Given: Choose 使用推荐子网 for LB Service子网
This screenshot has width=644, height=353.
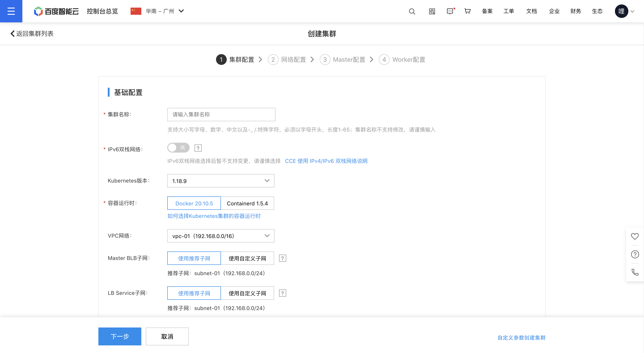Looking at the screenshot, I should click(194, 293).
